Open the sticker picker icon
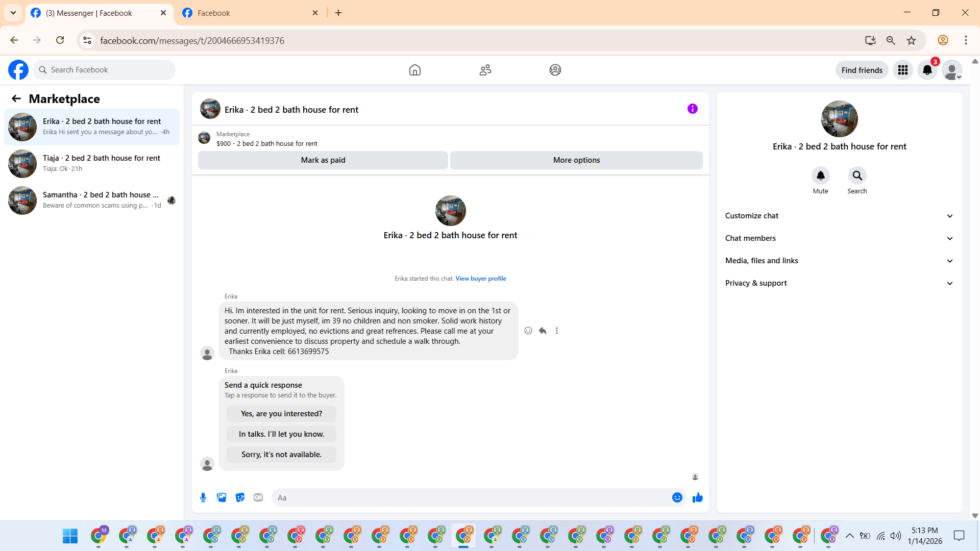The image size is (980, 551). [x=240, y=497]
